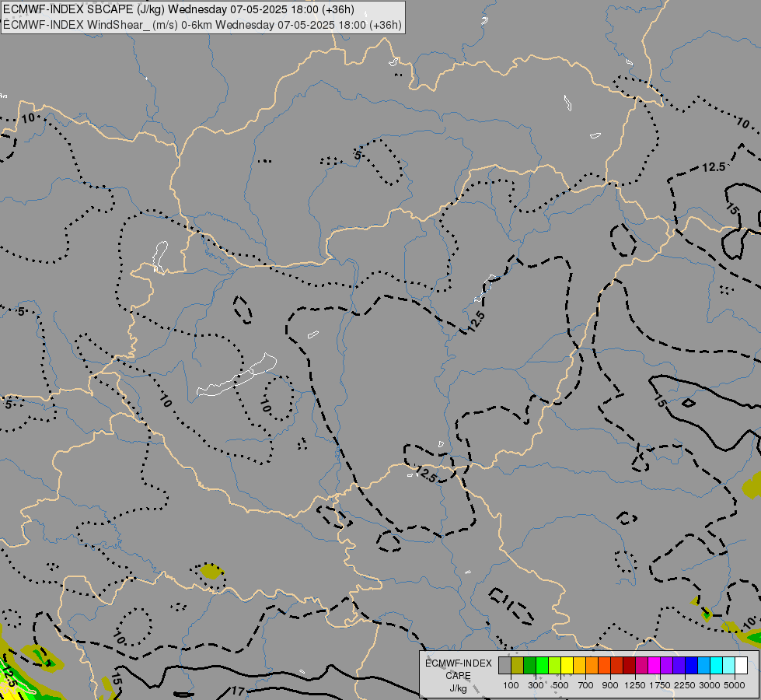761x700 pixels.
Task: Pick the pure blue swatch after 2250
Action: coord(692,665)
